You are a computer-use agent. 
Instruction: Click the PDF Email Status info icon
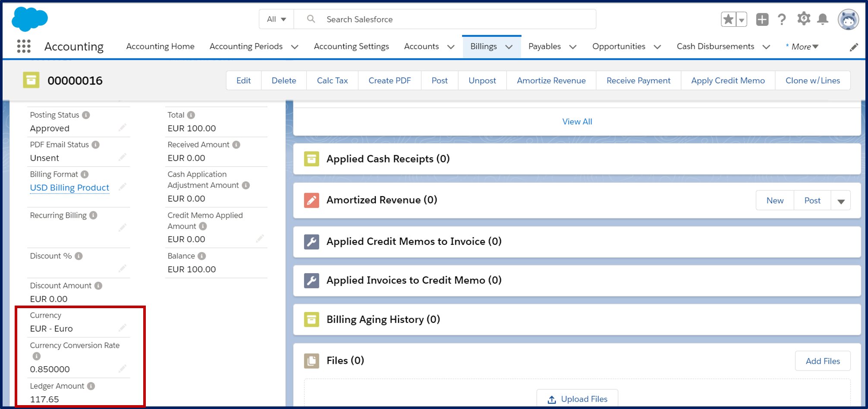coord(95,145)
